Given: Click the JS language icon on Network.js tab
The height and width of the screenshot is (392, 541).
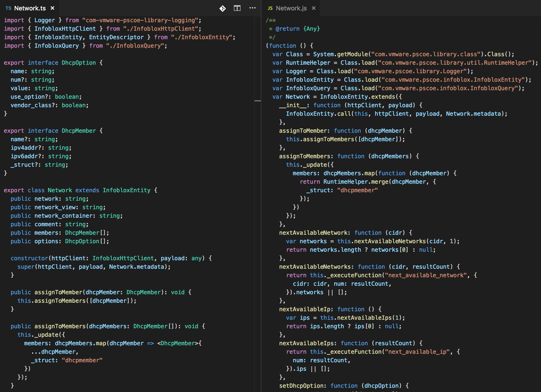Looking at the screenshot, I should 270,8.
